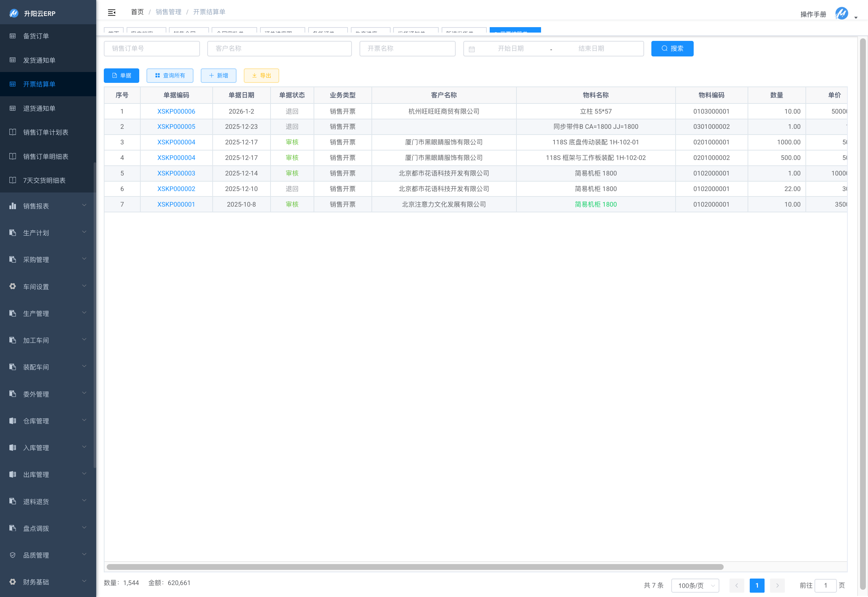The width and height of the screenshot is (868, 597).
Task: Click the 升阳云ERP logo icon
Action: click(14, 13)
